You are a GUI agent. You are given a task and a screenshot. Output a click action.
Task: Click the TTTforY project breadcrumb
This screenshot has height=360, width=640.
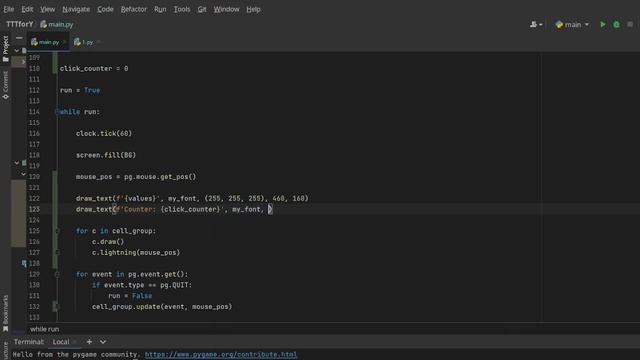pyautogui.click(x=19, y=24)
